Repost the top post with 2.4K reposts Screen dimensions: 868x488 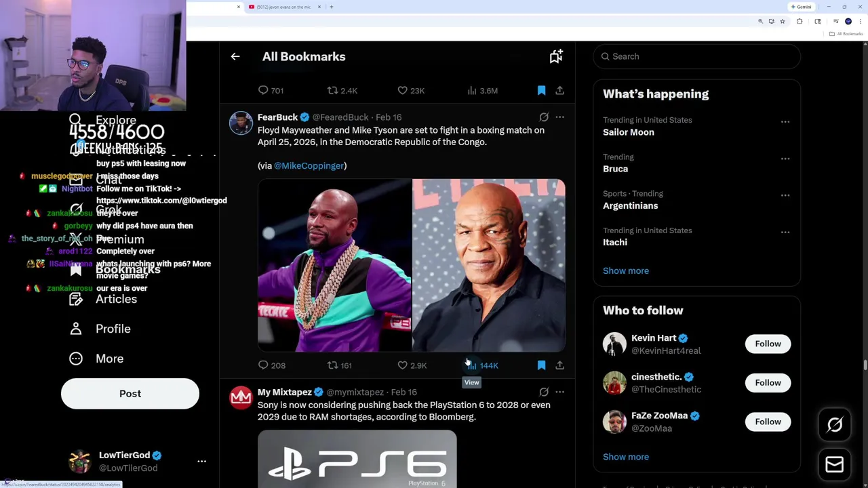(x=342, y=90)
